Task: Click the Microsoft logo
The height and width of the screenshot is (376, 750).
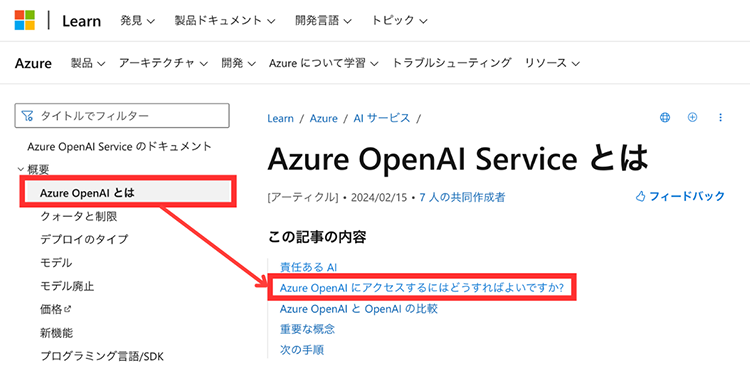Action: pyautogui.click(x=24, y=20)
